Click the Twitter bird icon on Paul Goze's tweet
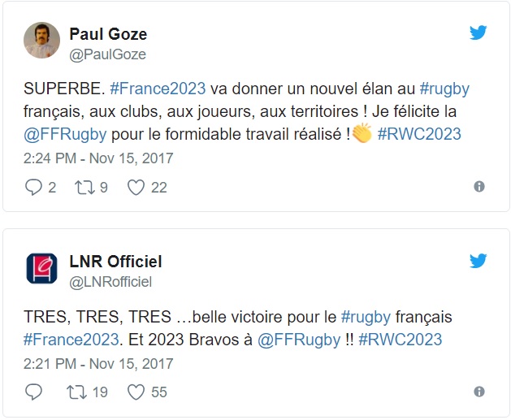The image size is (511, 420). point(479,32)
